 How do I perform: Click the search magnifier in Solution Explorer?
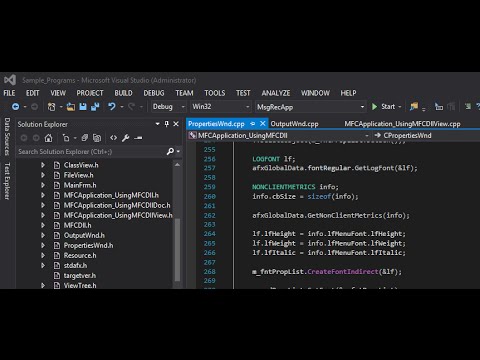(170, 152)
